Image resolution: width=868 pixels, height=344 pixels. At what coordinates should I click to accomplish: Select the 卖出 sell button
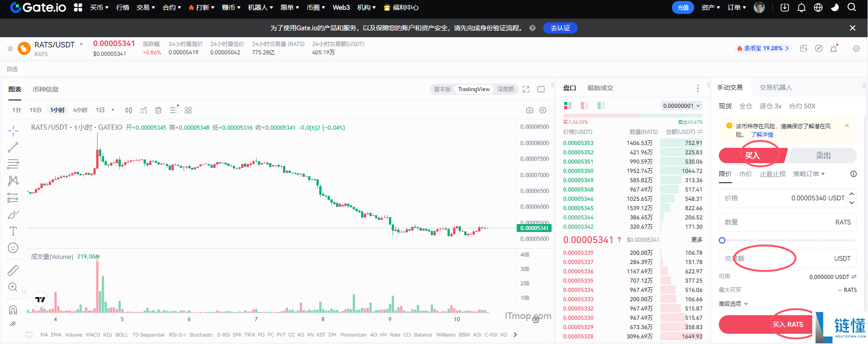click(823, 155)
